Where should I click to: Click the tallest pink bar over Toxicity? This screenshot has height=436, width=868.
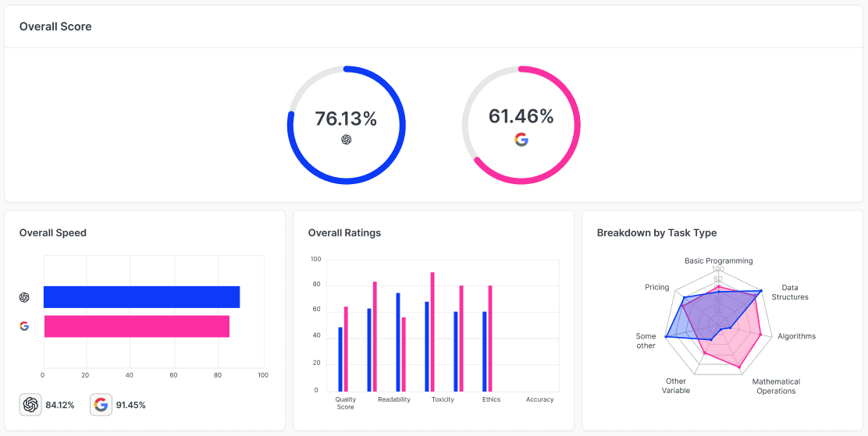432,331
